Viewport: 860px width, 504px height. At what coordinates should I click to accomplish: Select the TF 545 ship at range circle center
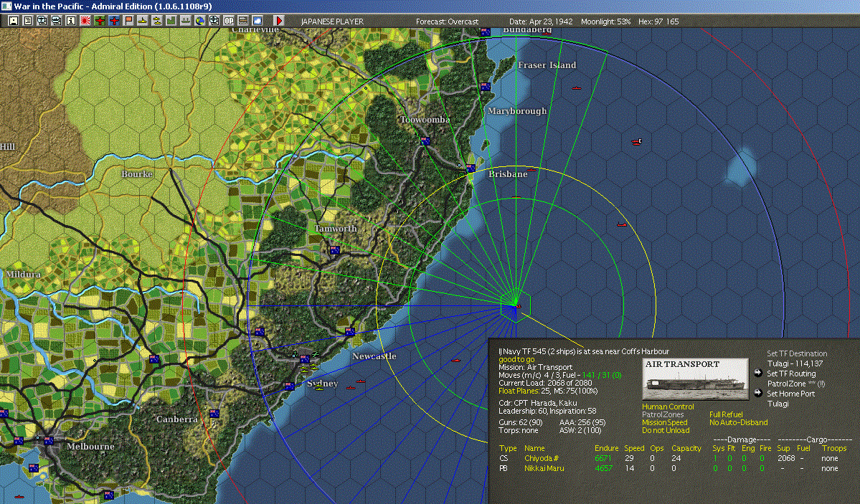[517, 305]
